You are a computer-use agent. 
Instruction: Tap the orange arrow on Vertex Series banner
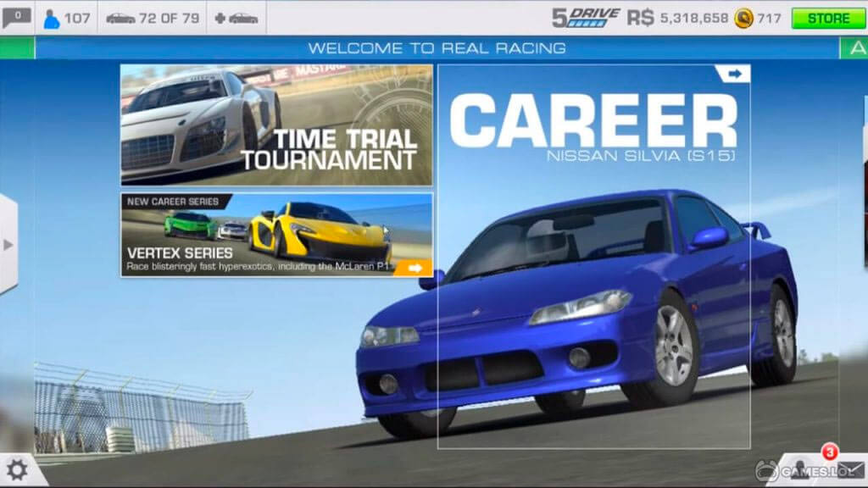(415, 269)
